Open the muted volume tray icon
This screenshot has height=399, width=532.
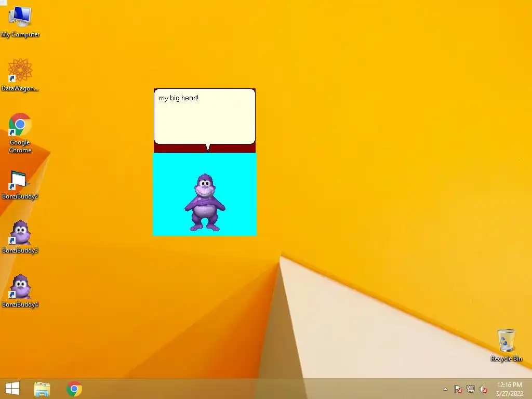tap(483, 389)
